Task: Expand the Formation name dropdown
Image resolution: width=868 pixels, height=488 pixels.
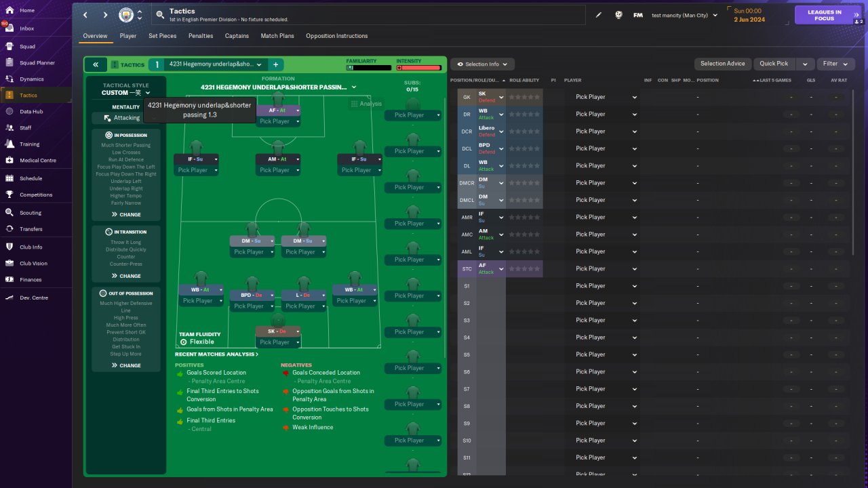Action: [x=278, y=87]
